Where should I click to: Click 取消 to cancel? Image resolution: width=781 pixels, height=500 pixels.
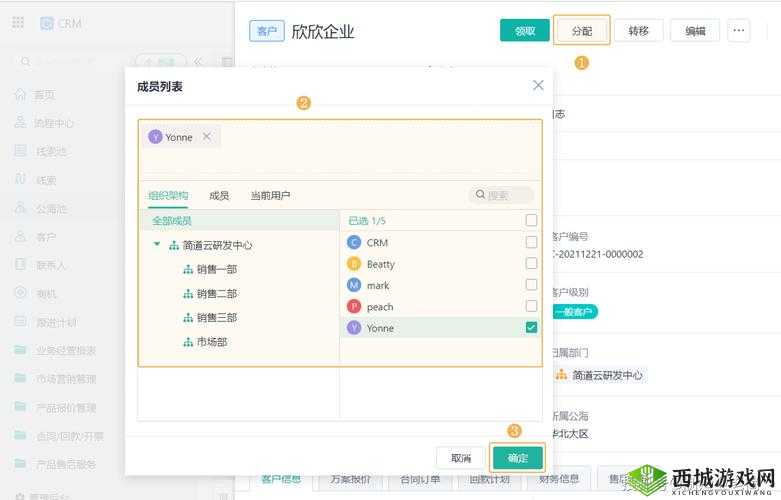461,457
